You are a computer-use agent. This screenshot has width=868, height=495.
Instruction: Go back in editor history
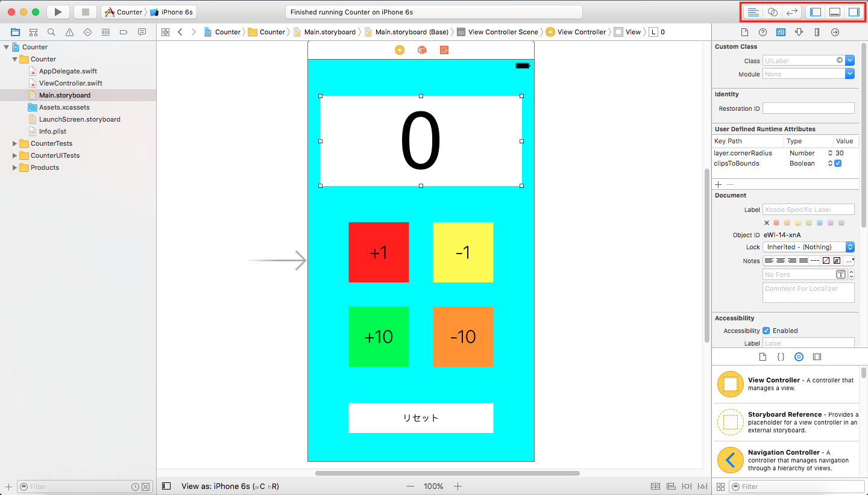[180, 32]
